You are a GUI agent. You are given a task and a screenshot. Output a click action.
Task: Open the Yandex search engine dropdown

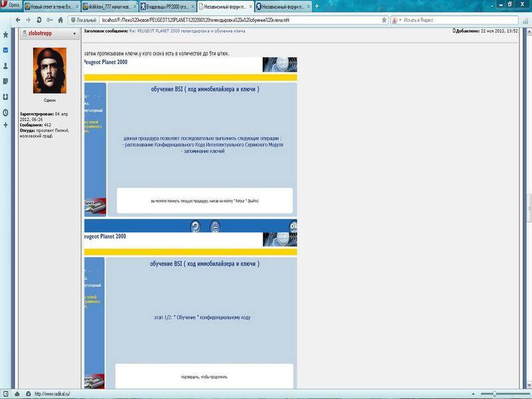397,20
